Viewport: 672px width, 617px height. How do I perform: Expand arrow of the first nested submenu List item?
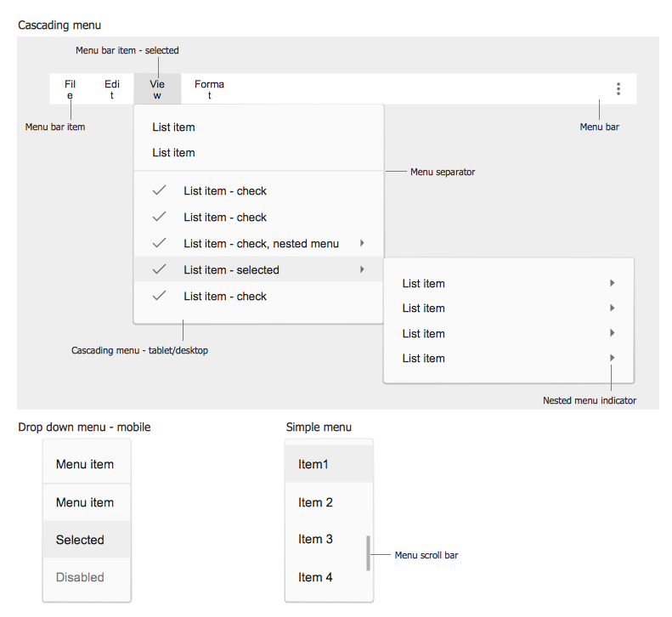(x=613, y=283)
